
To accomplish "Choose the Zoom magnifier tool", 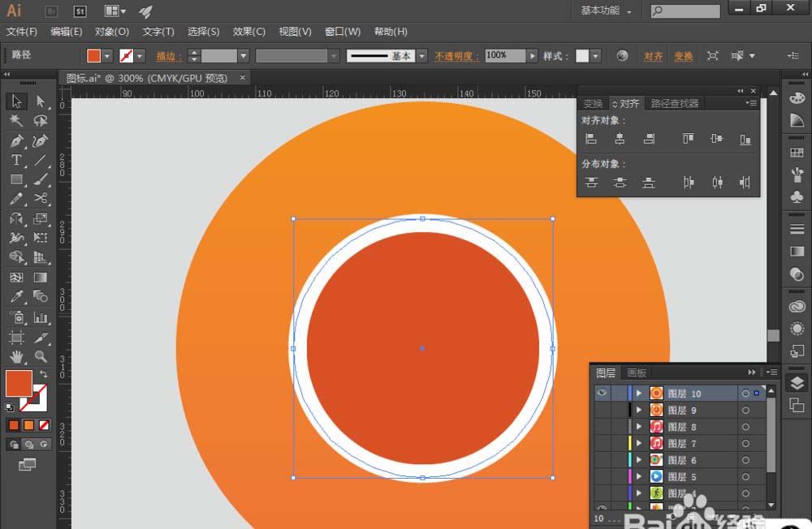I will pos(41,356).
